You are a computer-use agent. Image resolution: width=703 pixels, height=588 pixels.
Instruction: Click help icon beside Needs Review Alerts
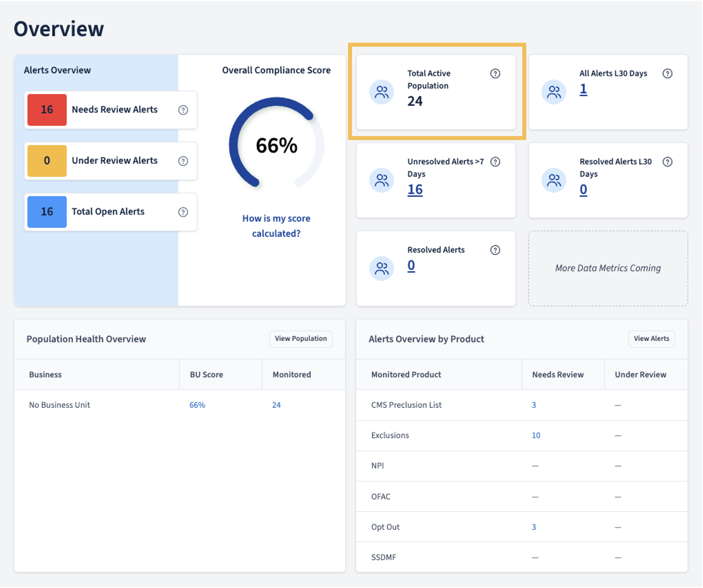tap(183, 110)
